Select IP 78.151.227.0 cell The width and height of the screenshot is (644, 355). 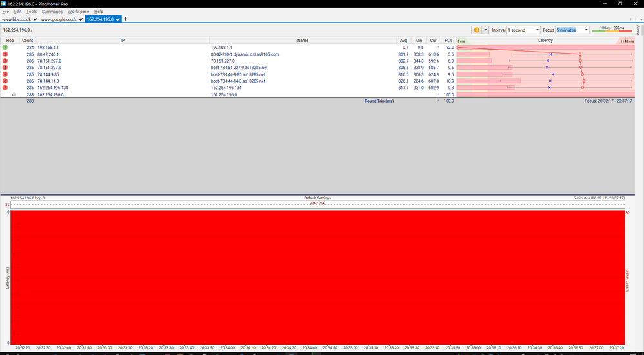click(x=49, y=61)
